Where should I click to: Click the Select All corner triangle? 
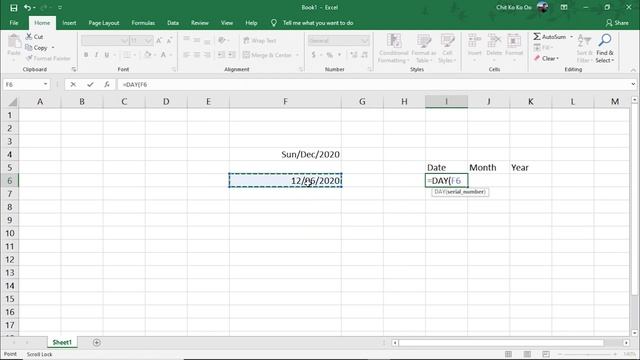(13, 102)
